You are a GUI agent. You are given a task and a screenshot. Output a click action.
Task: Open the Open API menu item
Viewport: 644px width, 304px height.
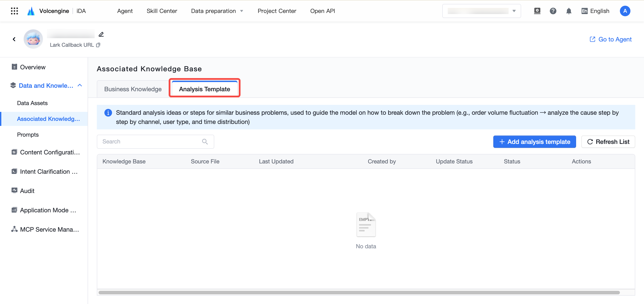coord(322,11)
